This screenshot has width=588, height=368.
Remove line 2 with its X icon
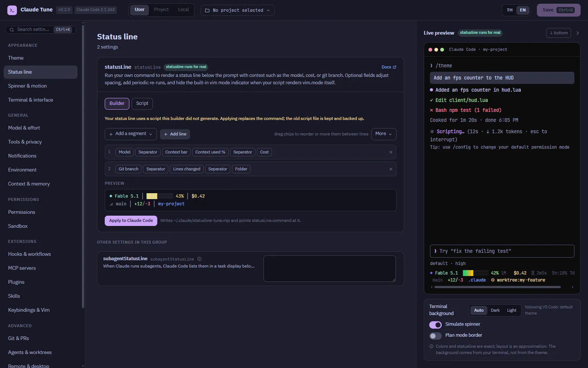pyautogui.click(x=391, y=169)
